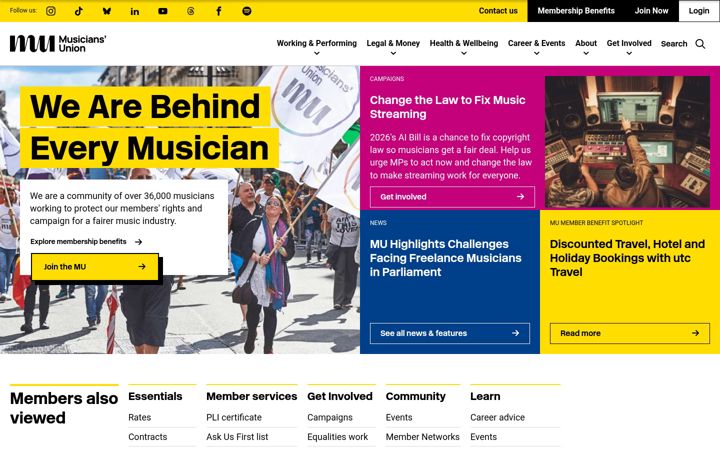Screen dimensions: 720x450
Task: Click the search magnifier icon
Action: pos(700,44)
